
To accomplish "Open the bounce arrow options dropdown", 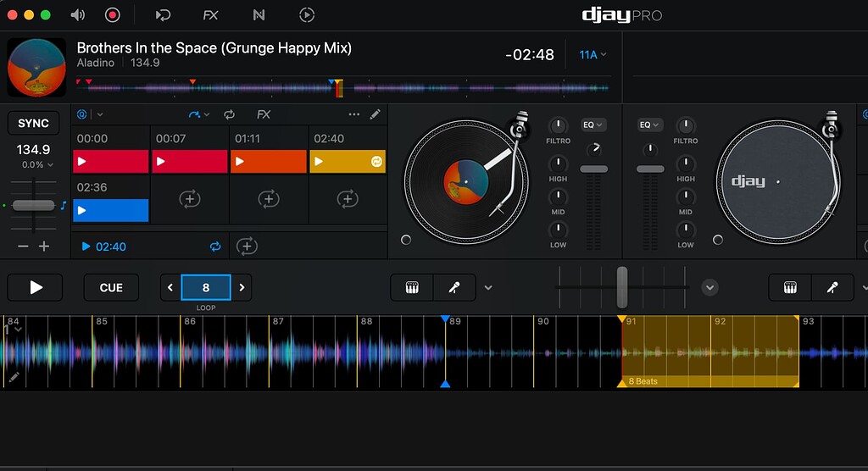I will click(x=198, y=114).
